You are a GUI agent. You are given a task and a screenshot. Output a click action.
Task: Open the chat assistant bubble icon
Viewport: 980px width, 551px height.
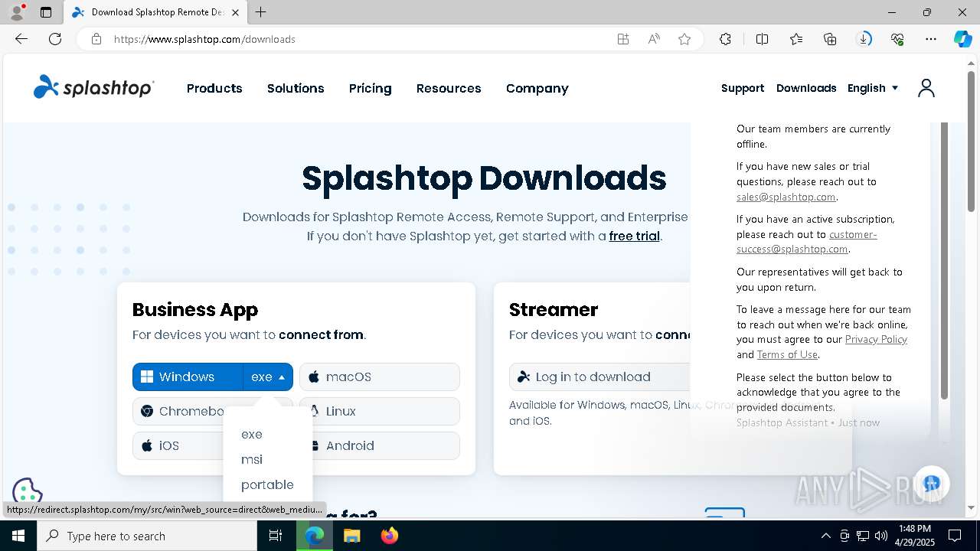pyautogui.click(x=931, y=484)
